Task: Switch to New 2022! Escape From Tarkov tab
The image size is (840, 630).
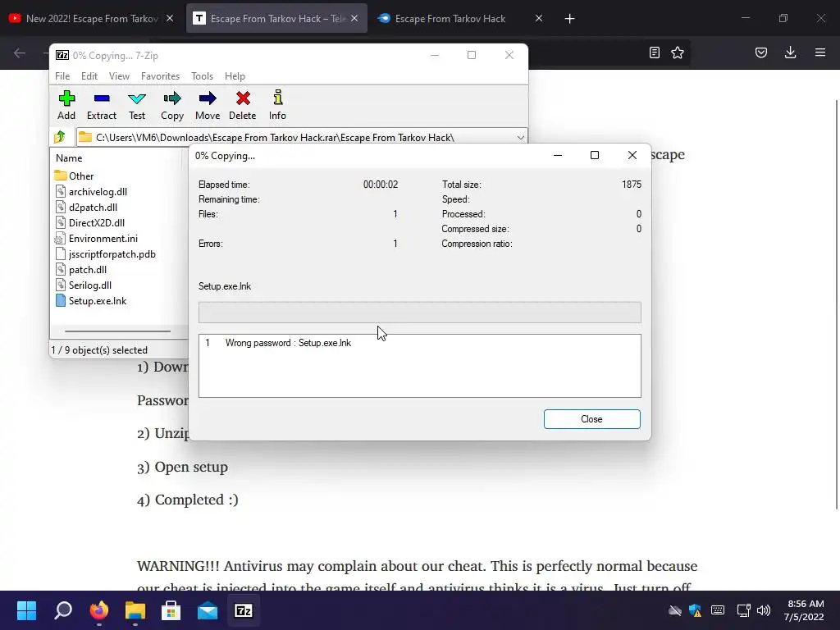Action: point(91,19)
